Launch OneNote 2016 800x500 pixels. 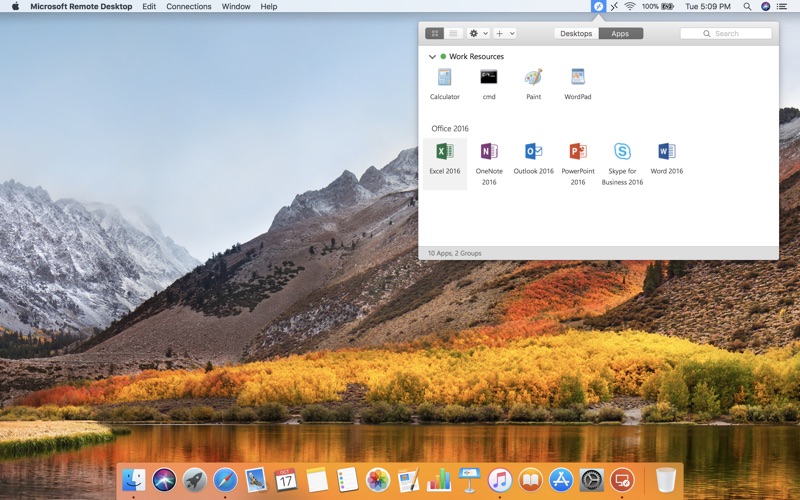(x=489, y=152)
